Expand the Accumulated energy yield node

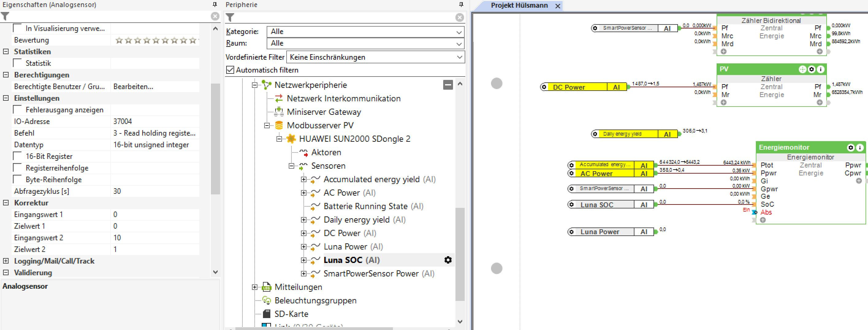pos(304,179)
